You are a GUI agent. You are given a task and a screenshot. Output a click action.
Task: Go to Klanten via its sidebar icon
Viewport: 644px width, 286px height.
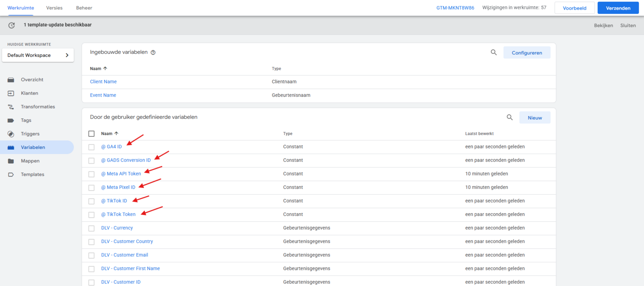pos(11,93)
